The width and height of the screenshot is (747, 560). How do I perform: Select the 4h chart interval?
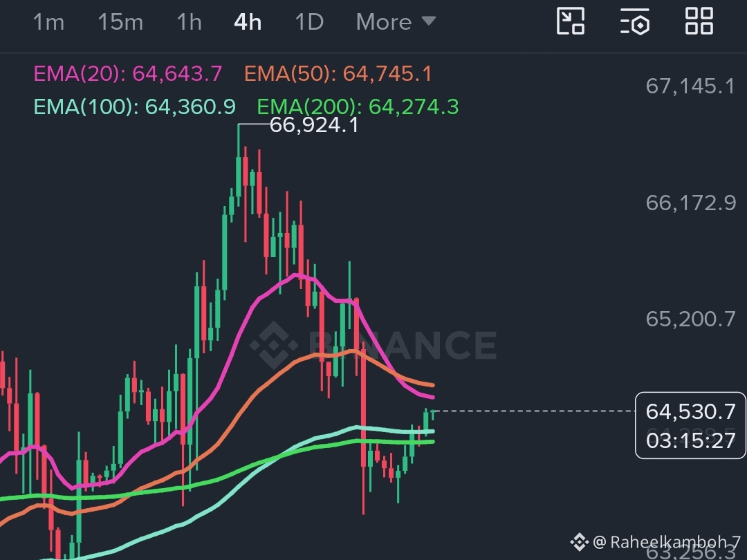[x=248, y=22]
